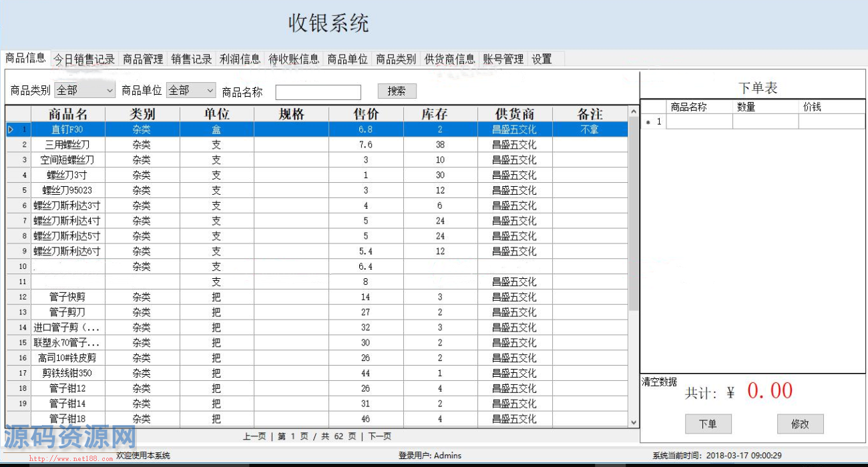
Task: Switch to the 今日销售记录 tab
Action: point(84,59)
